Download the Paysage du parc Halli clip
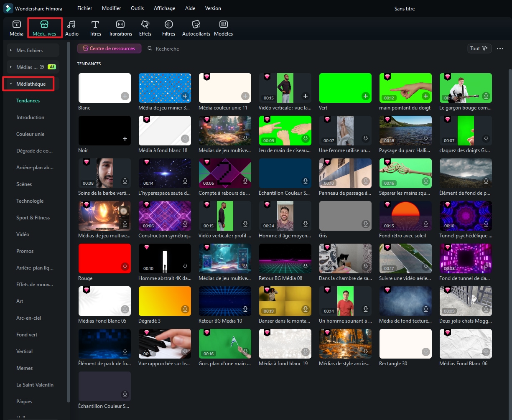The height and width of the screenshot is (420, 512). pyautogui.click(x=425, y=139)
